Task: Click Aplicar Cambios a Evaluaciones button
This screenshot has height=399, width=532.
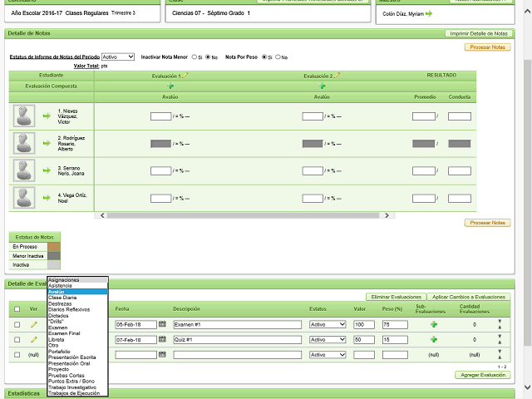Action: (469, 297)
